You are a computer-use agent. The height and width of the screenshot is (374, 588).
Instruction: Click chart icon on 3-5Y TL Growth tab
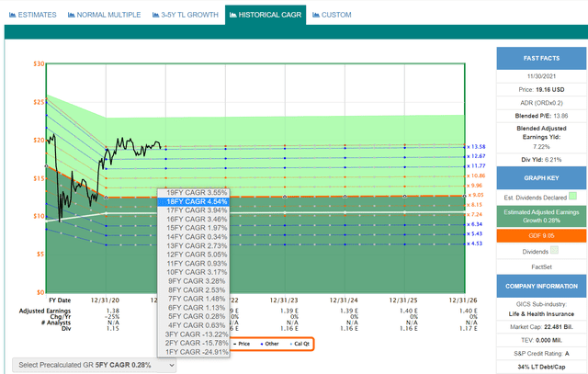(155, 15)
